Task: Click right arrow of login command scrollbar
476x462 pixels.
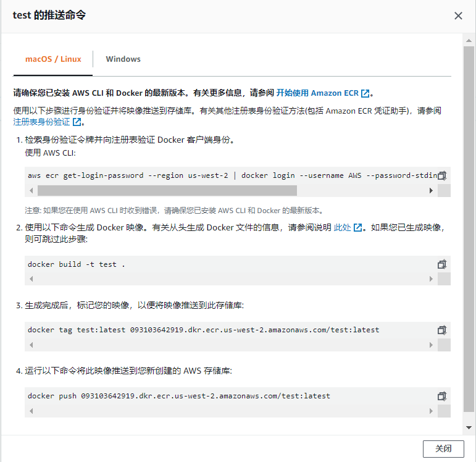Action: (x=431, y=191)
